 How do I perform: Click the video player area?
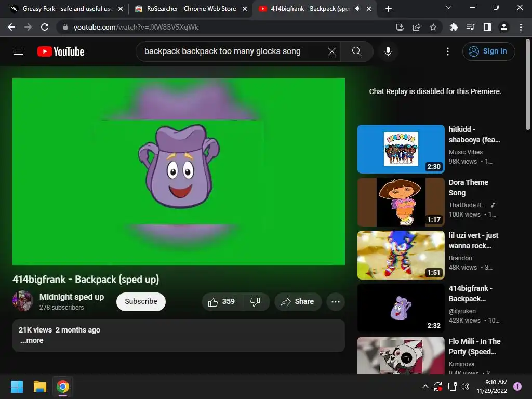[x=179, y=171]
